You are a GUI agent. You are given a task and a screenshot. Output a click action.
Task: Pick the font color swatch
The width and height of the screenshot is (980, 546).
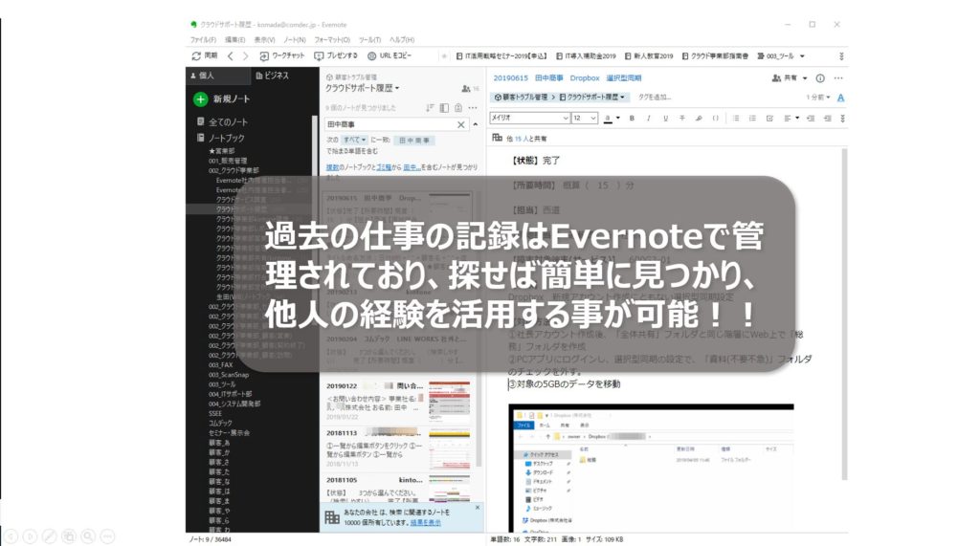point(608,118)
